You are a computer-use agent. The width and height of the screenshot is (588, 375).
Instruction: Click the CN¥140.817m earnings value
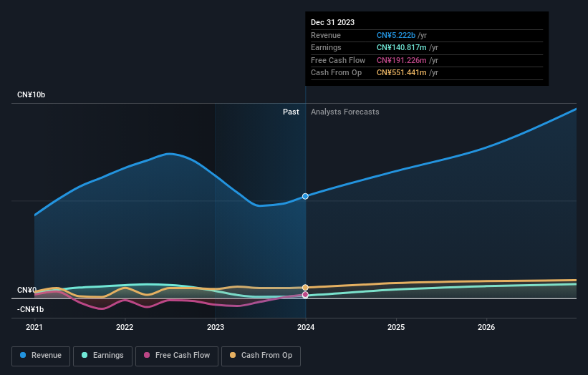tap(402, 47)
